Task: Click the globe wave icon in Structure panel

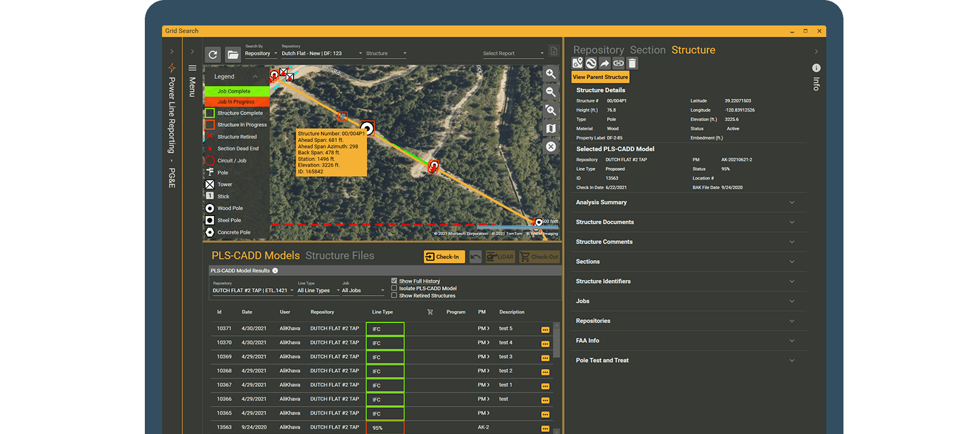Action: 591,63
